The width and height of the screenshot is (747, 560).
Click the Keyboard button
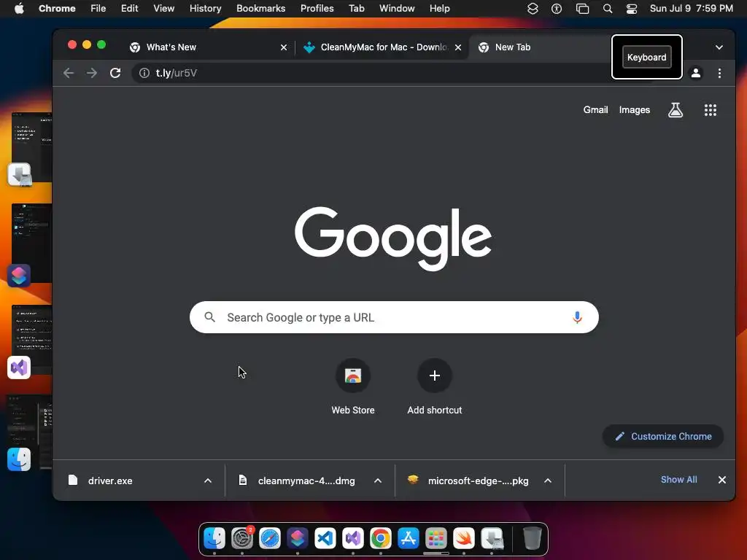646,57
